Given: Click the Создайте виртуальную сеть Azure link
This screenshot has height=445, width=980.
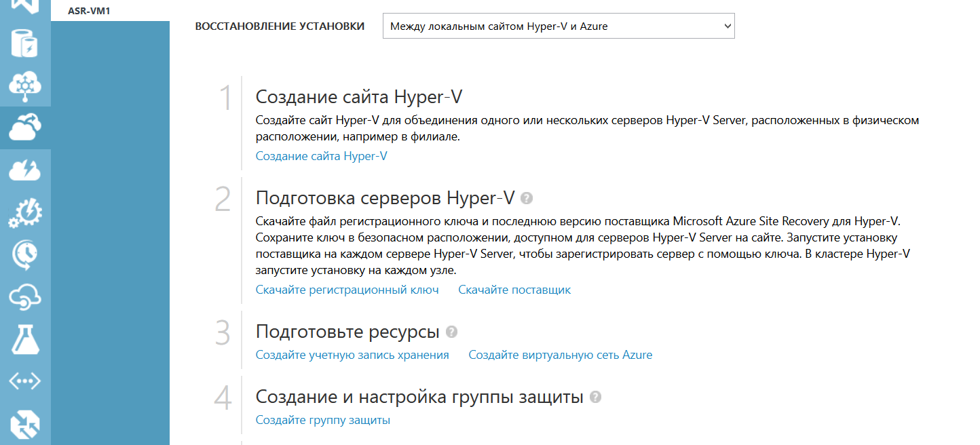Looking at the screenshot, I should pyautogui.click(x=560, y=354).
